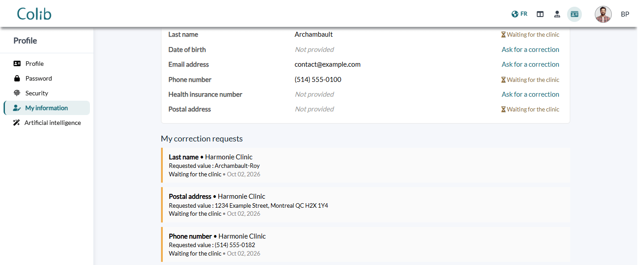Click the Archambault last name value
The width and height of the screenshot is (644, 265).
click(314, 34)
